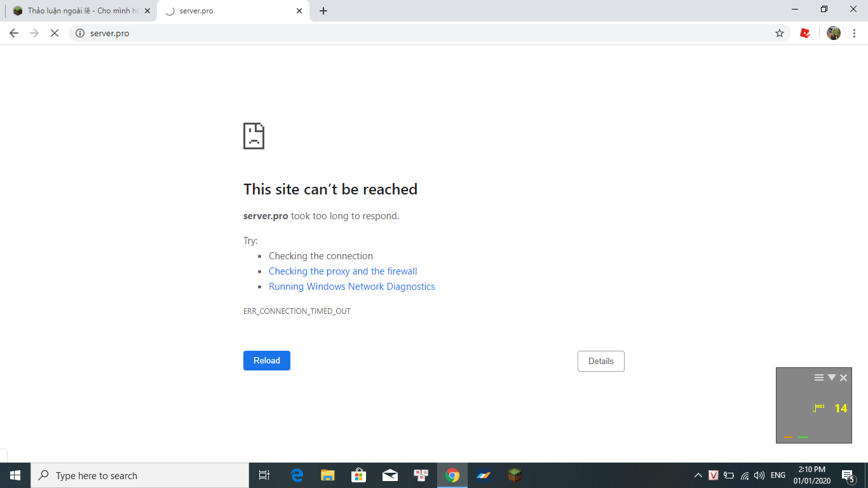Open the Windows Start menu
Image resolution: width=868 pixels, height=488 pixels.
(x=15, y=475)
